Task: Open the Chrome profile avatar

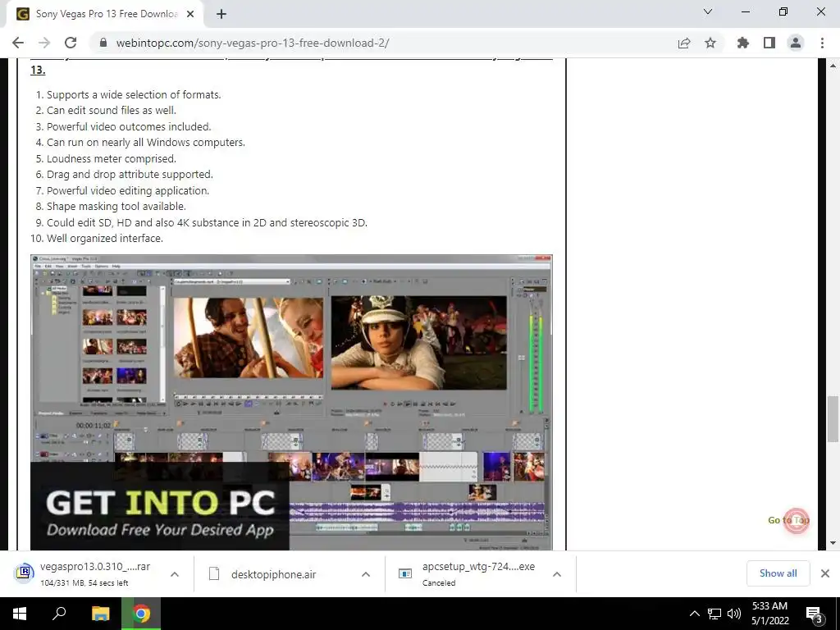Action: click(796, 43)
